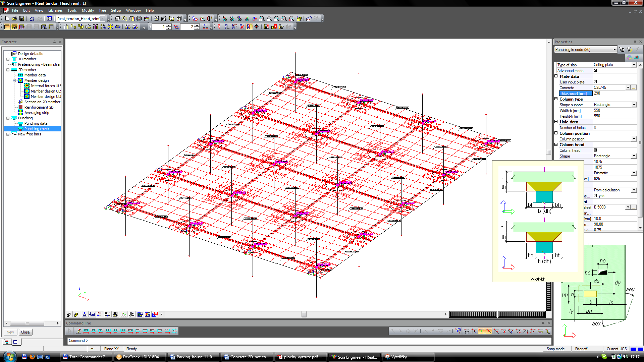This screenshot has width=644, height=362.
Task: Open the existing project folder icon
Action: pos(14,19)
